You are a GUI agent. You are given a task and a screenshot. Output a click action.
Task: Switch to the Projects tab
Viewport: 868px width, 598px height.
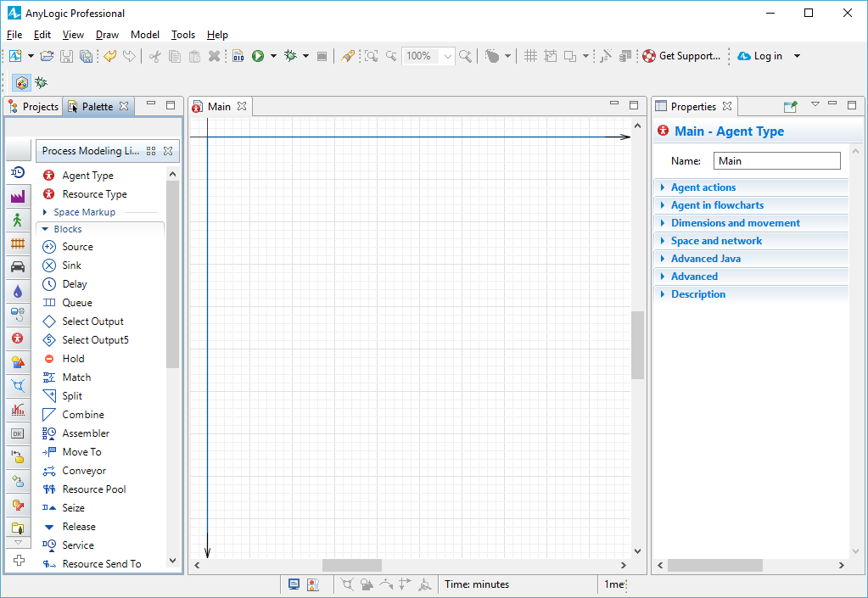pos(34,106)
